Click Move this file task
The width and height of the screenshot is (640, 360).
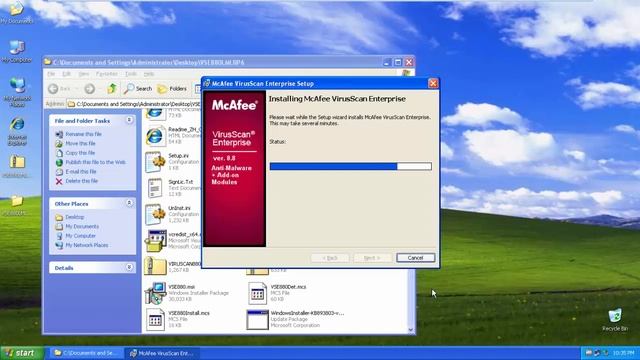(80, 143)
